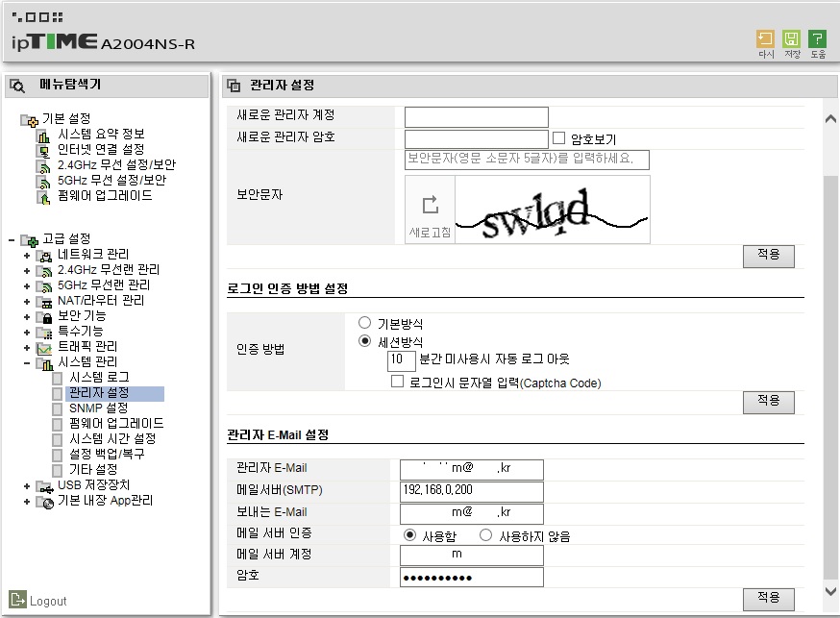The image size is (840, 618).
Task: Expand the 5GHz 무선랜 관리 node
Action: (27, 286)
